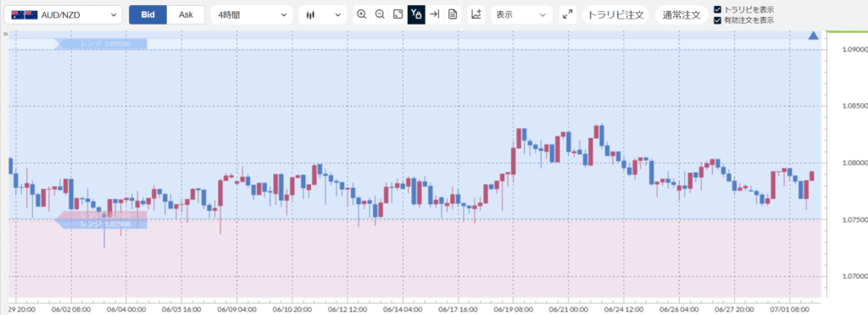Click the 通常注文 button
Viewport: 868px width, 315px height.
tap(682, 15)
